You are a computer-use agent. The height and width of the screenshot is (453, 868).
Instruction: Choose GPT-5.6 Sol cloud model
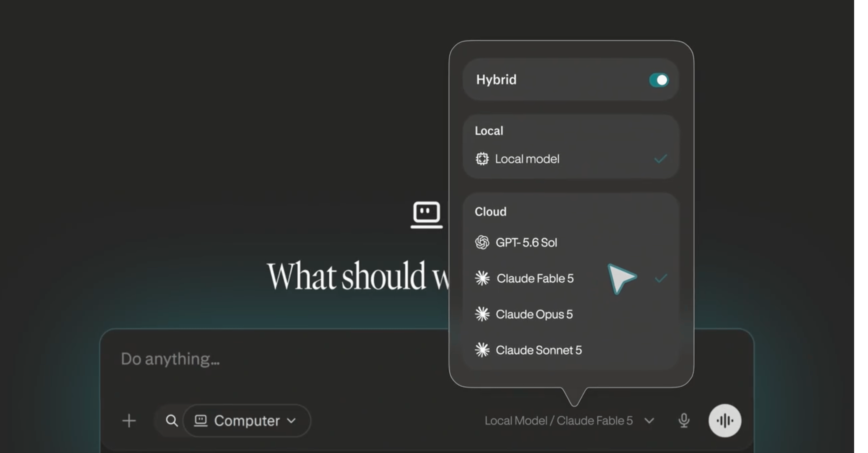coord(570,243)
